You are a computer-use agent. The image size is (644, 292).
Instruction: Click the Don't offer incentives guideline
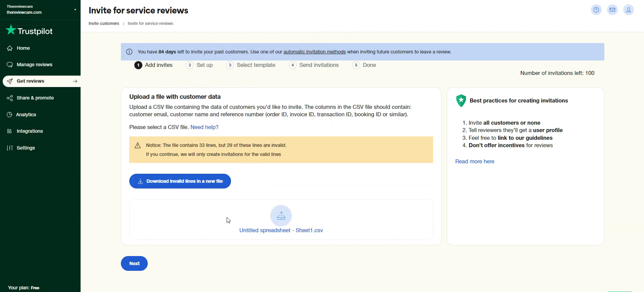[x=511, y=145]
